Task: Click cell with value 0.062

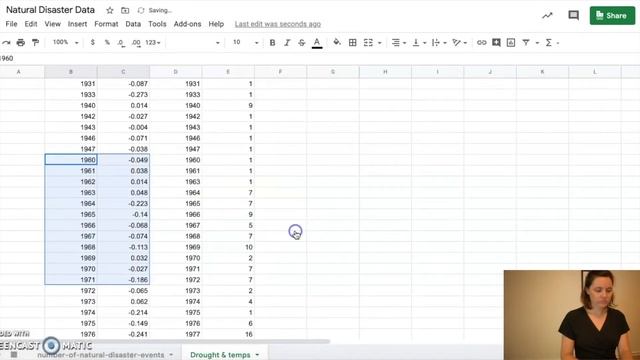Action: point(124,301)
